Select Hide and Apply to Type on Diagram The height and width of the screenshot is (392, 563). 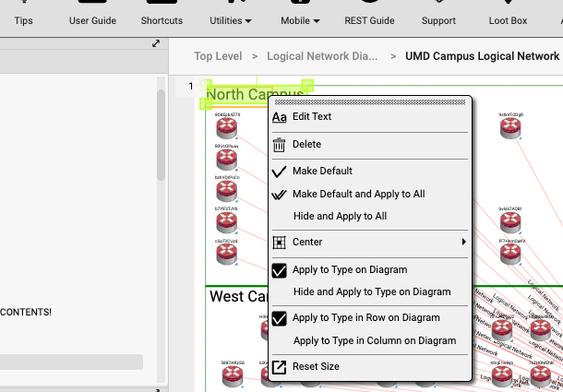(x=371, y=291)
